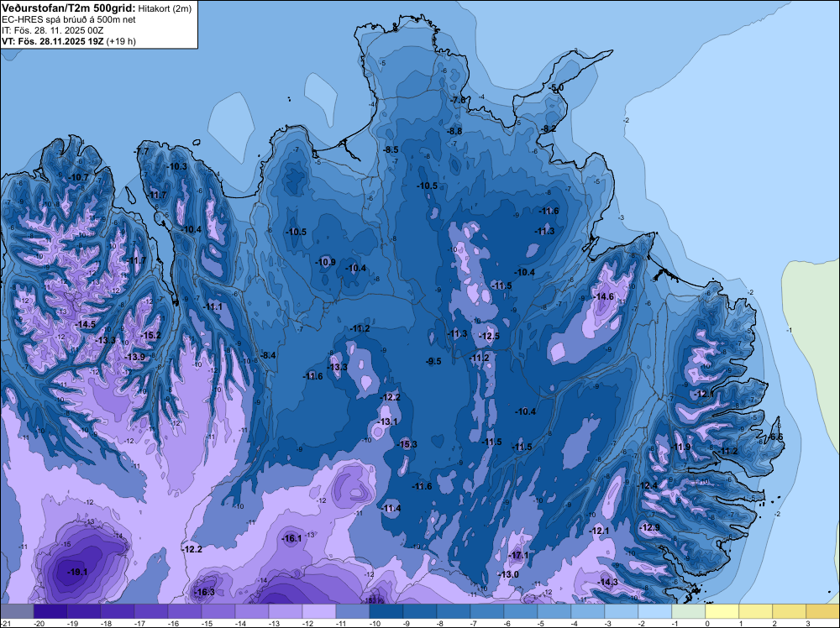Image resolution: width=840 pixels, height=628 pixels.
Task: Click the -5.0 temperature label
Action: (x=557, y=87)
